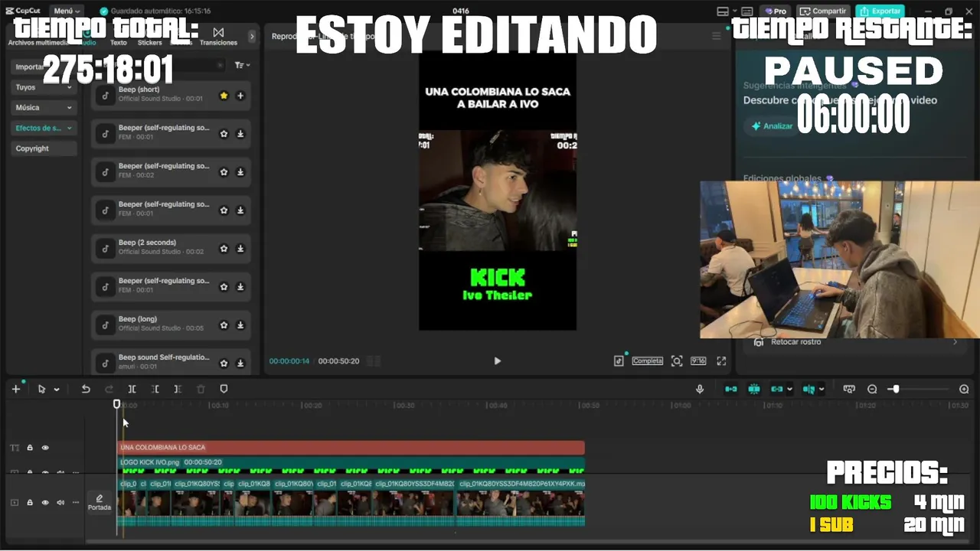
Task: Select the LOGO KICK IVO.png clip
Action: (x=351, y=466)
